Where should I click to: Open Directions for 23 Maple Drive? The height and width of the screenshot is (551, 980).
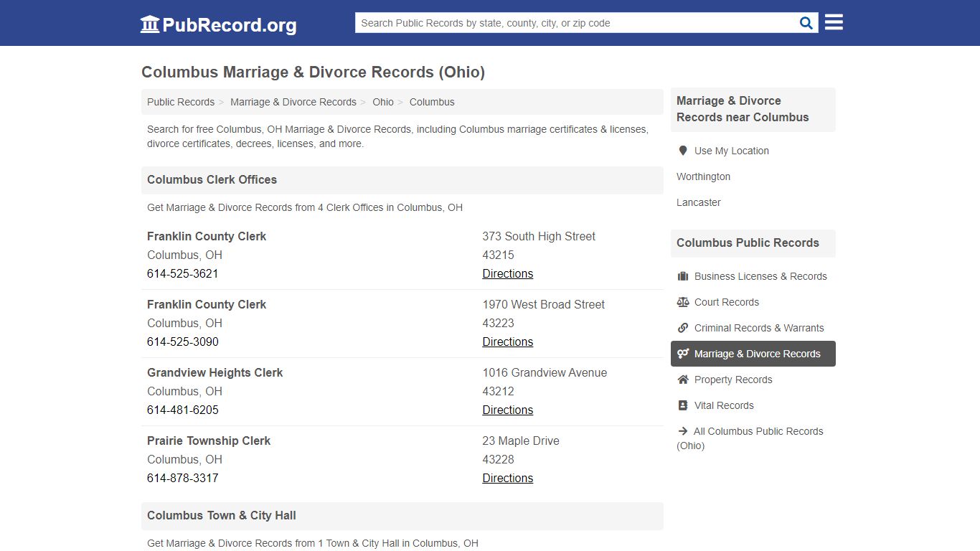(x=508, y=478)
